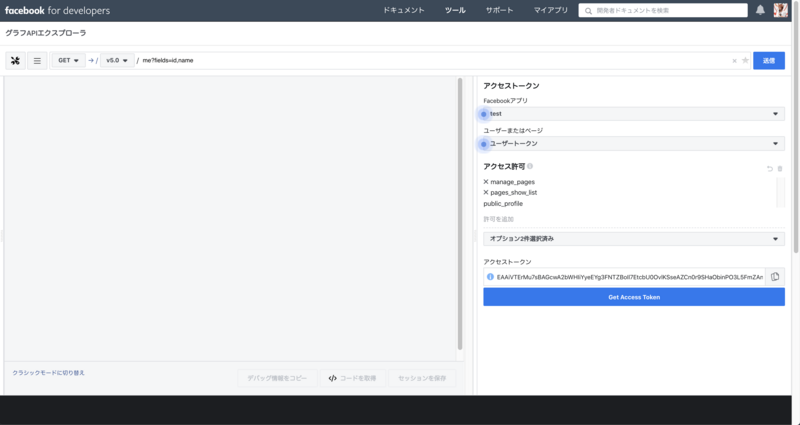The height and width of the screenshot is (425, 800).
Task: Click the developer documentation search box
Action: click(x=663, y=10)
